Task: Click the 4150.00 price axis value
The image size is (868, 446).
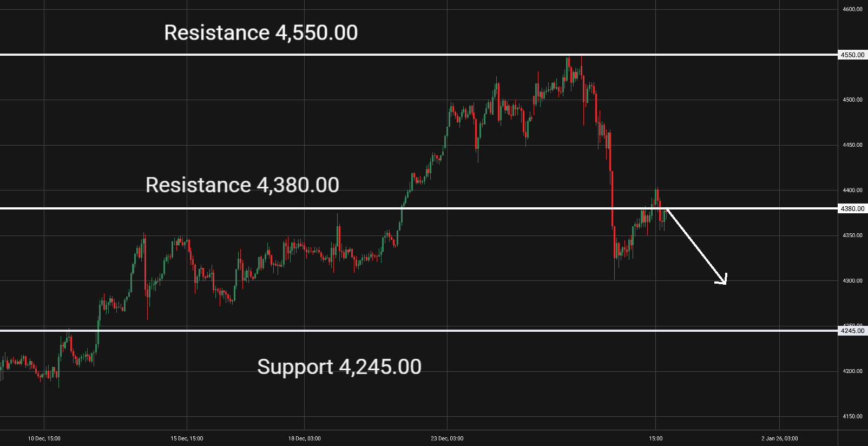Action: (852, 416)
